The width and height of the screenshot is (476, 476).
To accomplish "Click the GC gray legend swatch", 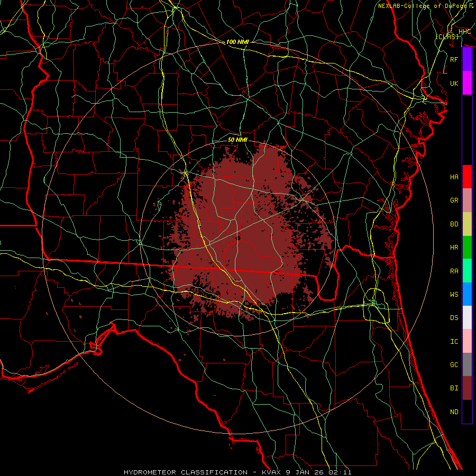I will click(x=467, y=364).
